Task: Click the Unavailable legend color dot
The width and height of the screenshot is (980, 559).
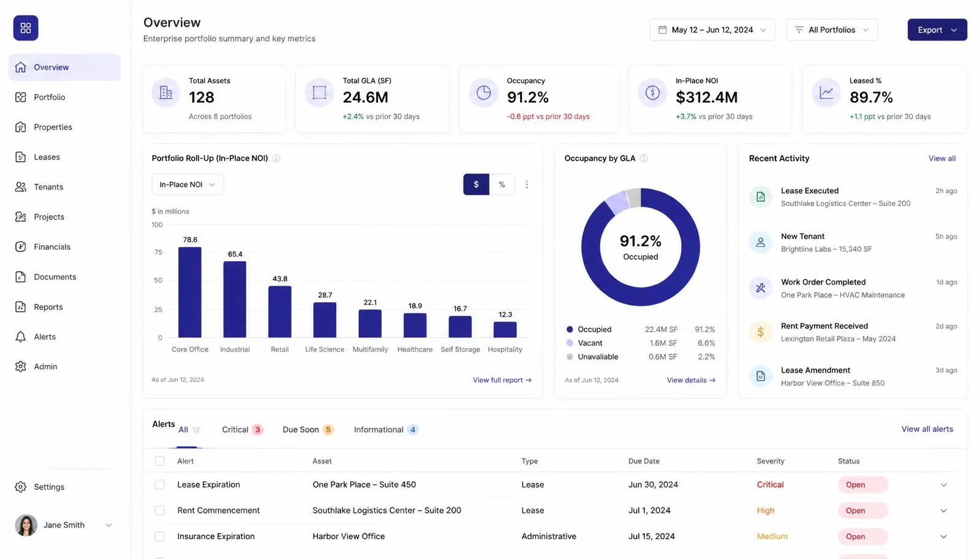Action: 570,357
